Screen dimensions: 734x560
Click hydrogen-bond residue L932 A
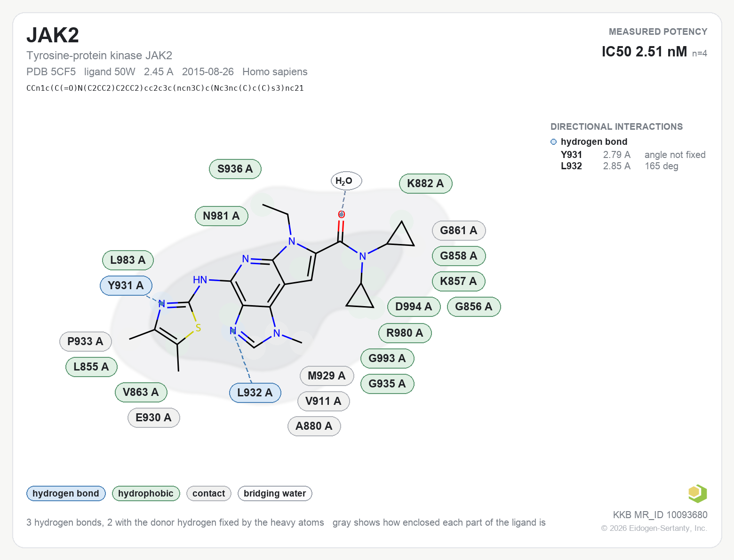coord(255,393)
